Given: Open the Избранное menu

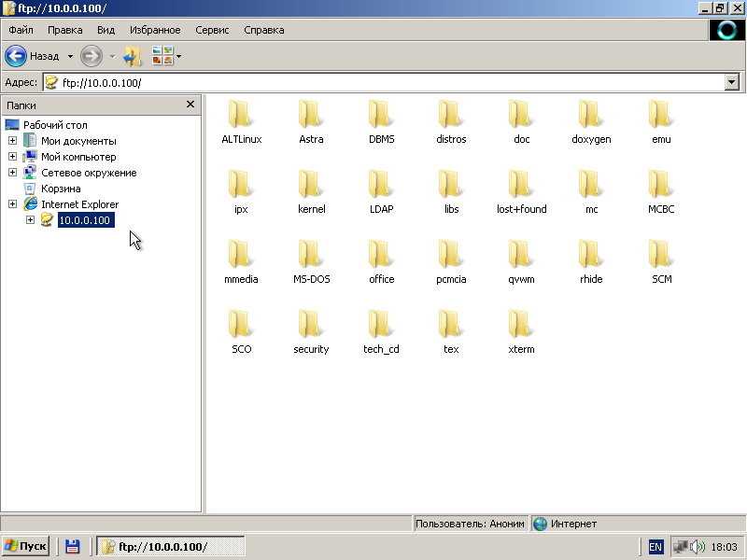Looking at the screenshot, I should [x=156, y=30].
